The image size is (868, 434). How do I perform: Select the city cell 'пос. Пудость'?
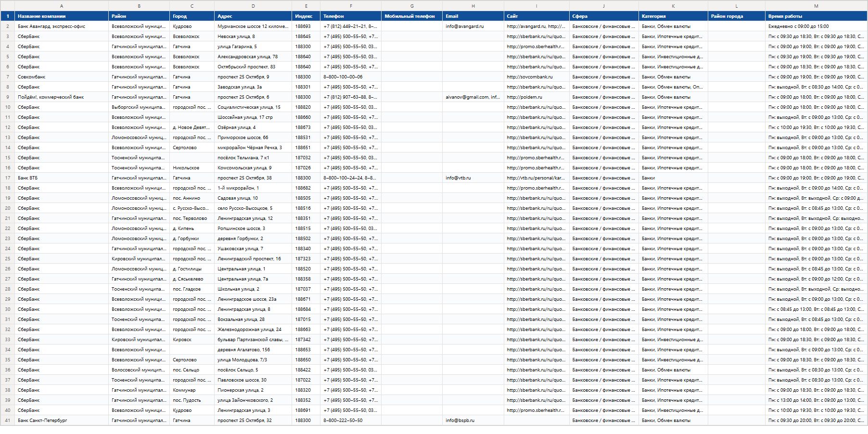pyautogui.click(x=192, y=400)
